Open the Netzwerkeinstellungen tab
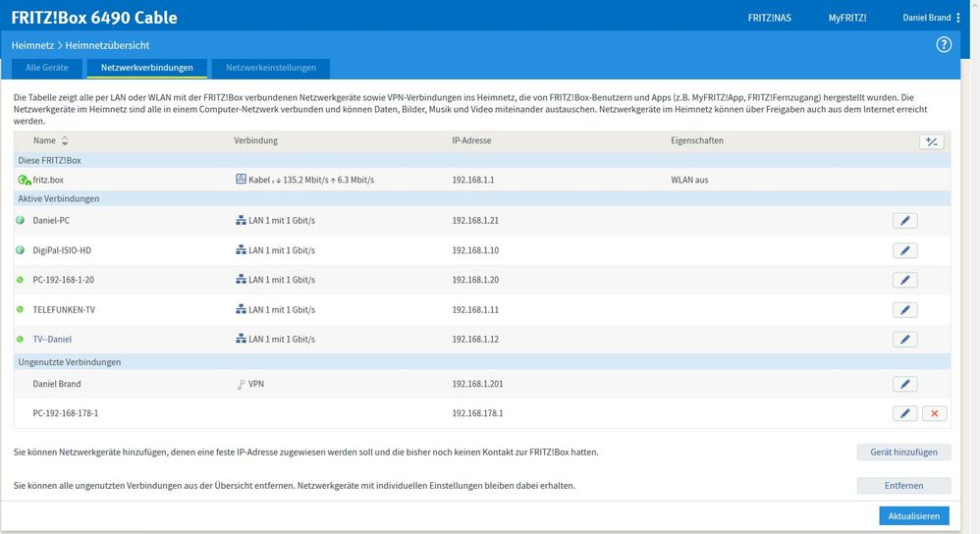 (271, 68)
